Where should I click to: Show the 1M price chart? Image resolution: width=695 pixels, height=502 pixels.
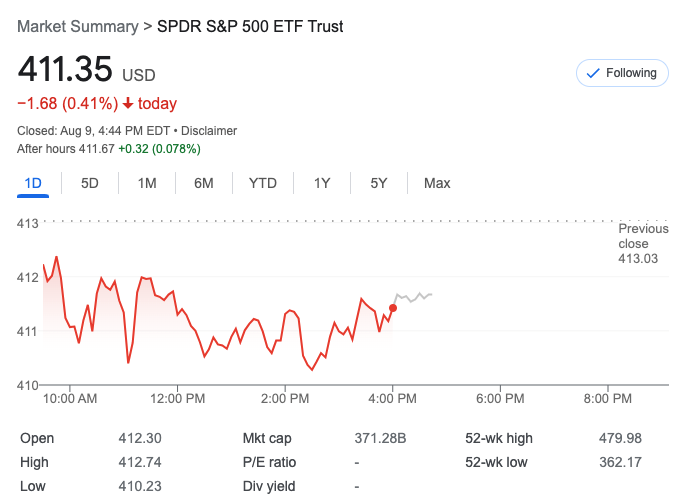[x=147, y=183]
